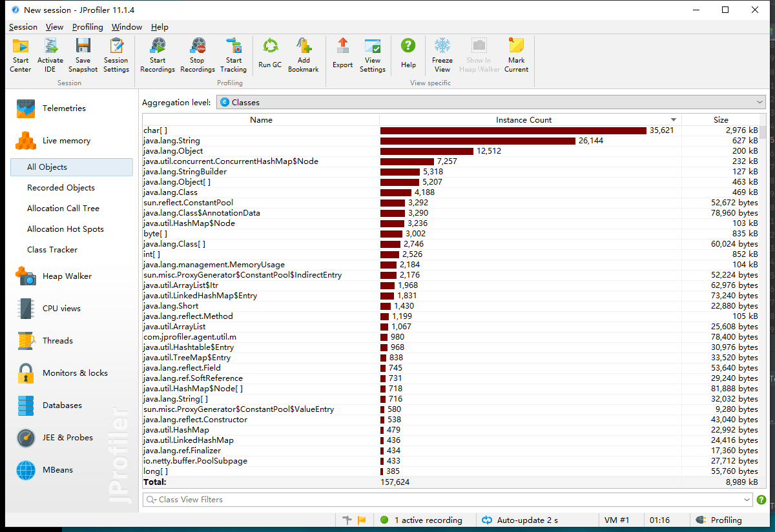This screenshot has width=775, height=532.
Task: Open the Window menu
Action: point(127,27)
